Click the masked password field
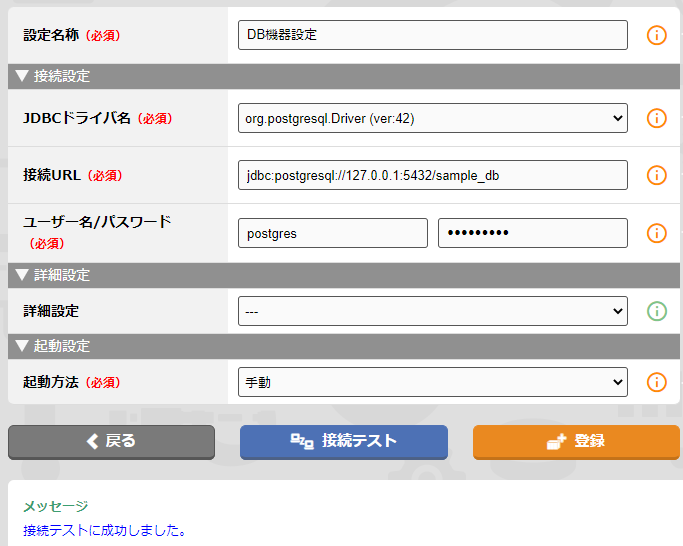 coord(532,233)
